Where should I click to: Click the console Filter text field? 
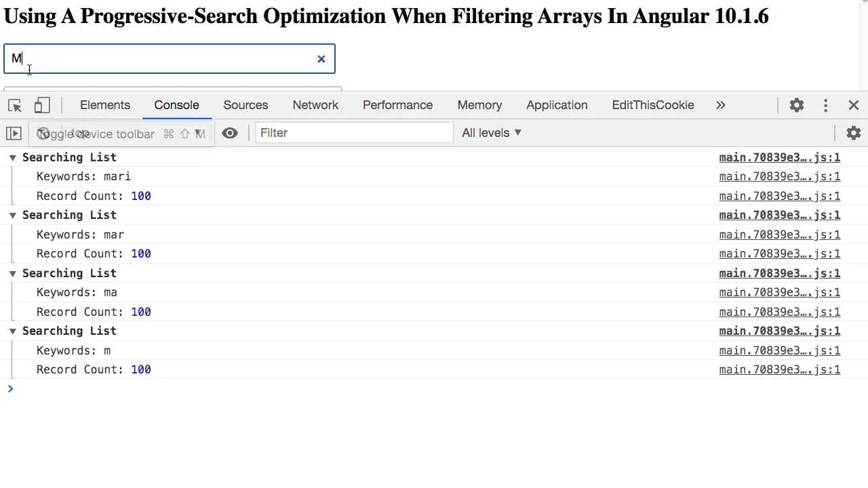pos(354,133)
